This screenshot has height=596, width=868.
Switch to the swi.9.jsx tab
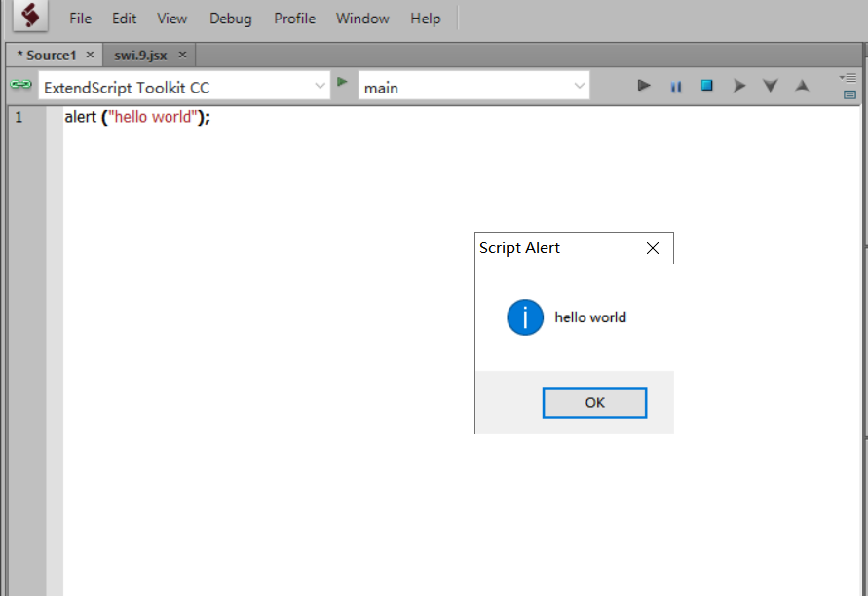click(140, 56)
